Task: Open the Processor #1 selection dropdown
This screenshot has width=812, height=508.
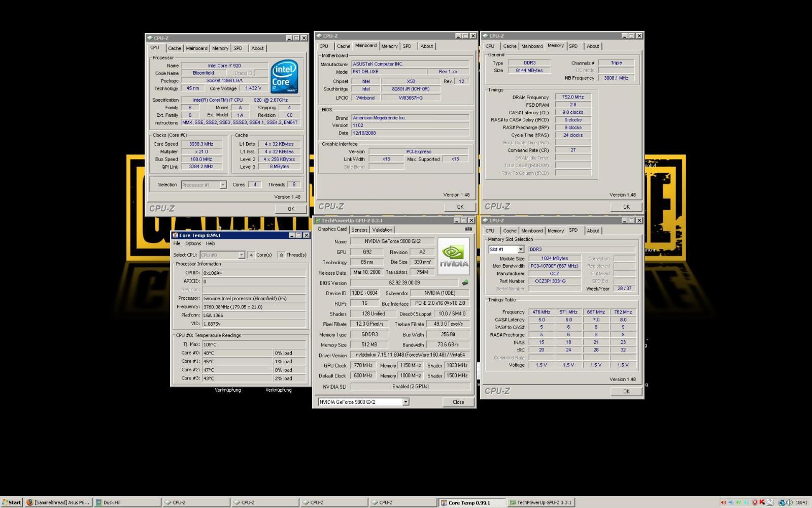Action: click(222, 185)
